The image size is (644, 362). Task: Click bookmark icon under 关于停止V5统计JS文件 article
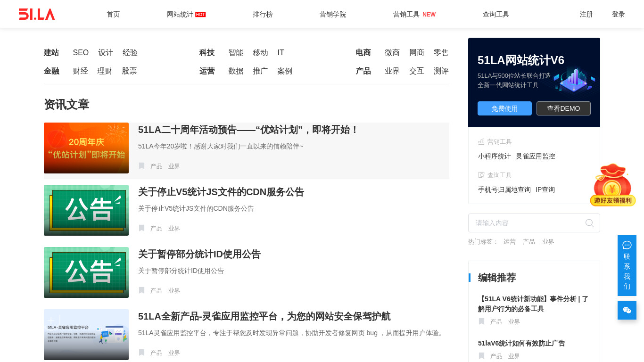(141, 228)
